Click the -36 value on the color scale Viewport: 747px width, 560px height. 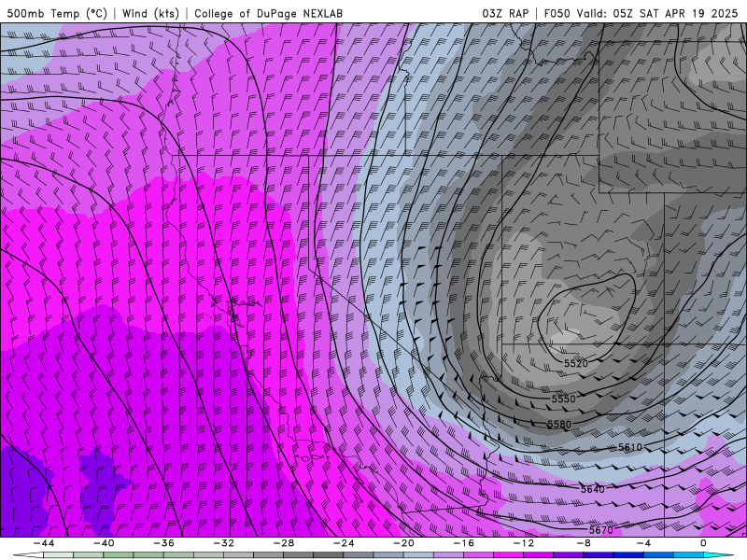[163, 543]
